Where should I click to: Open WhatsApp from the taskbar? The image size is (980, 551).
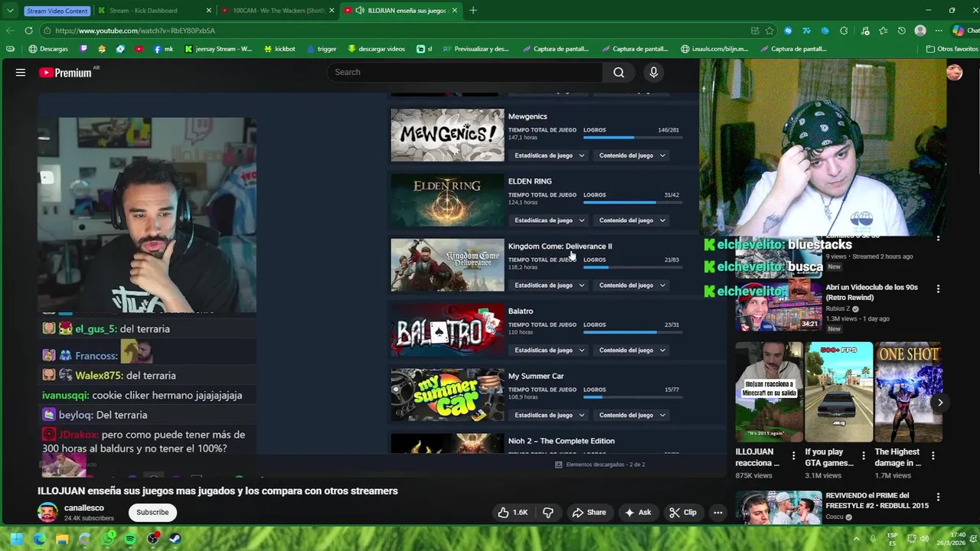[108, 539]
